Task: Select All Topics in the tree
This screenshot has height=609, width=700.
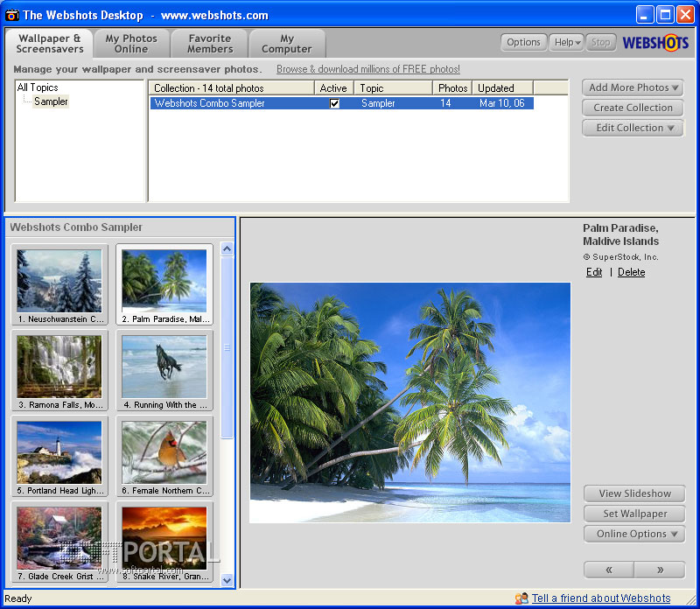Action: (x=38, y=87)
